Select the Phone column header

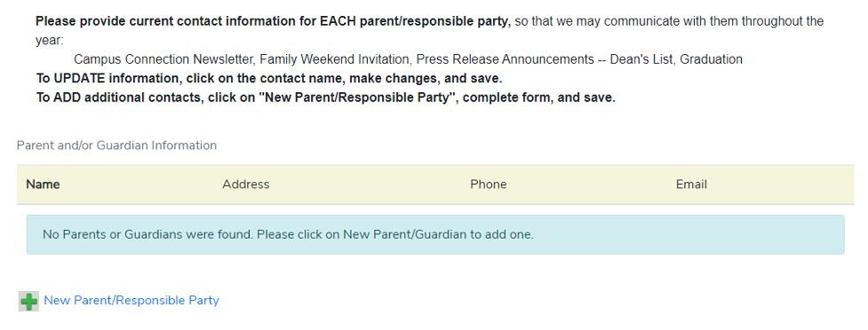pos(489,184)
